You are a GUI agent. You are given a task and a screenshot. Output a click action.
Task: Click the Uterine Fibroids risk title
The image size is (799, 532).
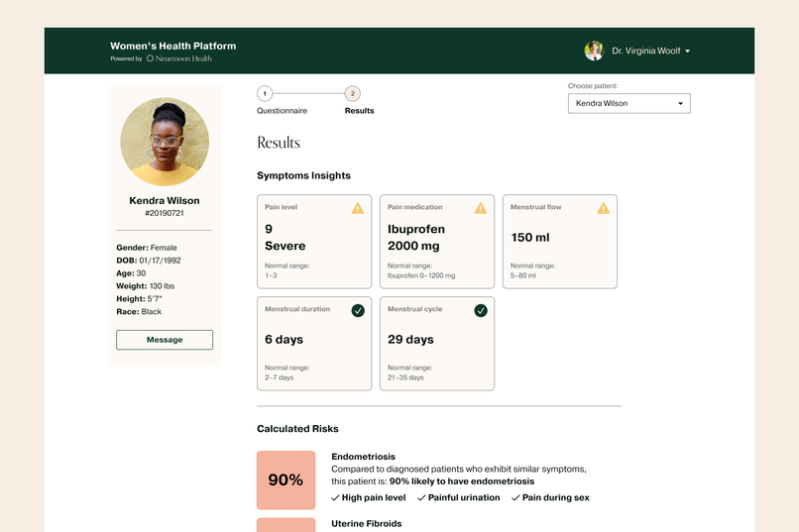(367, 524)
